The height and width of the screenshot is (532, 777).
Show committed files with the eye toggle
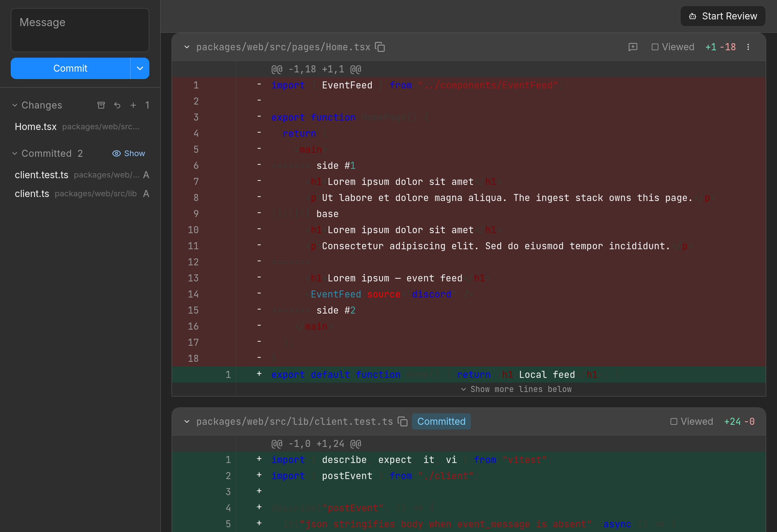(x=129, y=153)
